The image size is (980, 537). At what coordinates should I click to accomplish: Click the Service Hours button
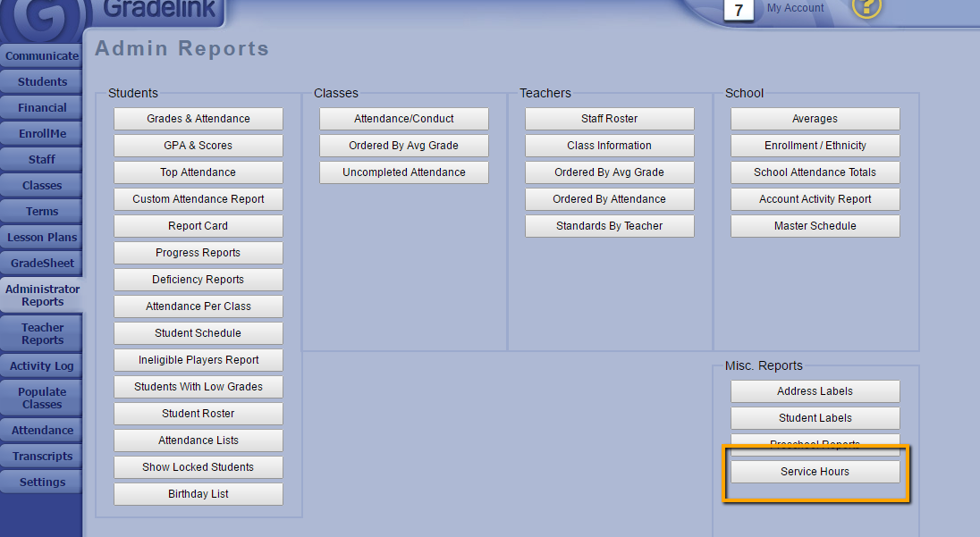tap(815, 472)
